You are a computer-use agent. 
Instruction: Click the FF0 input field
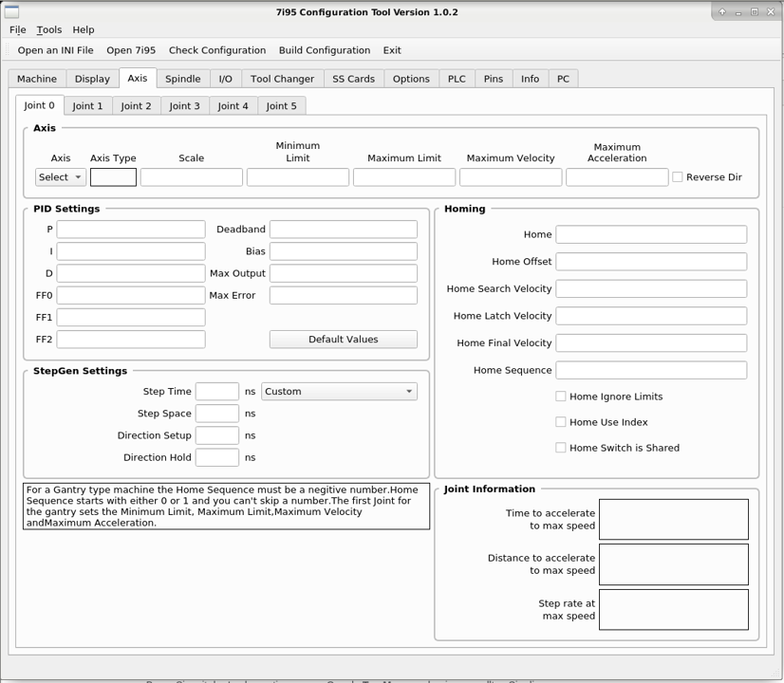[131, 295]
